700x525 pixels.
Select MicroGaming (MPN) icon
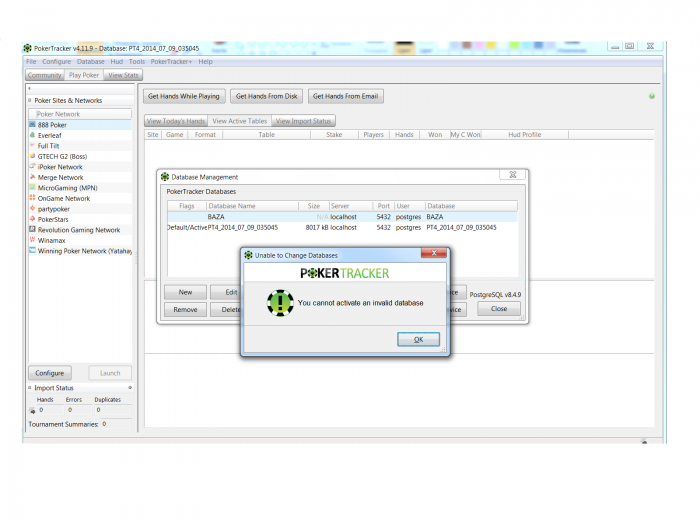32,188
